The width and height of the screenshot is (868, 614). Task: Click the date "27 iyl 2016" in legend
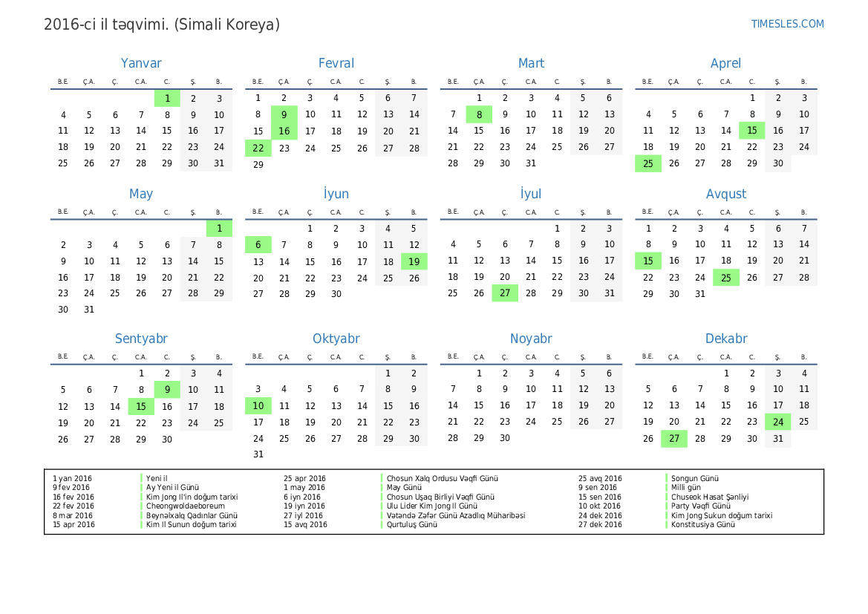point(303,515)
